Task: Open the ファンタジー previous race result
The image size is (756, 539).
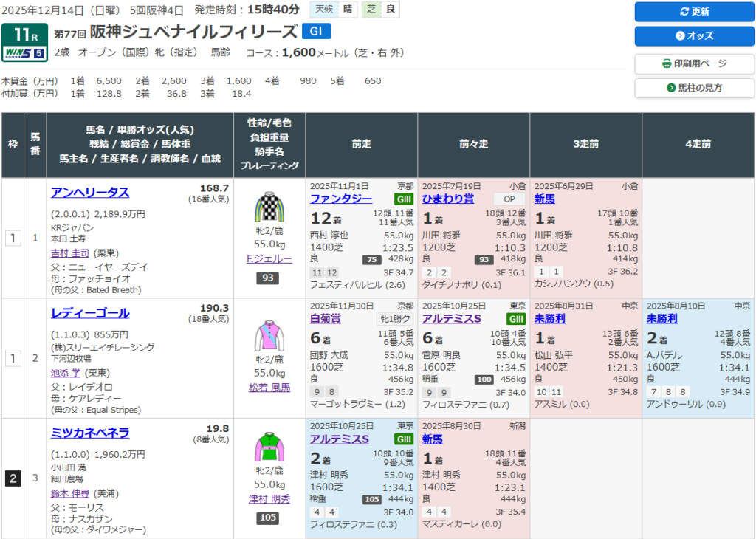Action: (341, 199)
